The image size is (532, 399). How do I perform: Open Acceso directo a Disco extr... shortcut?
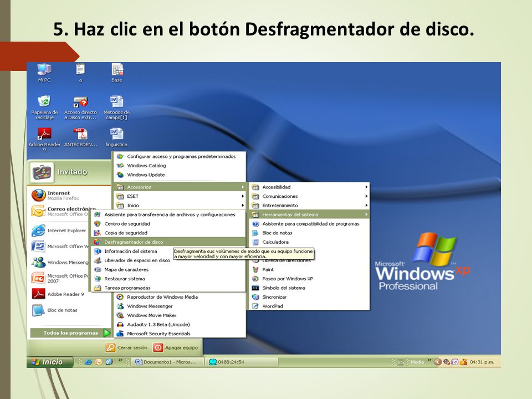(80, 107)
